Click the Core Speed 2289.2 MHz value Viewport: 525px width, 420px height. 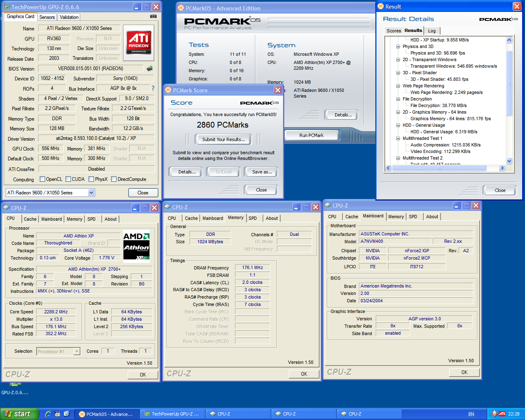coord(56,312)
